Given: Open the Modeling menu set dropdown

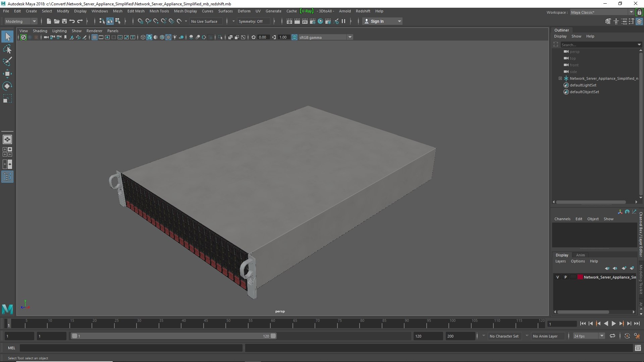Looking at the screenshot, I should pyautogui.click(x=21, y=21).
